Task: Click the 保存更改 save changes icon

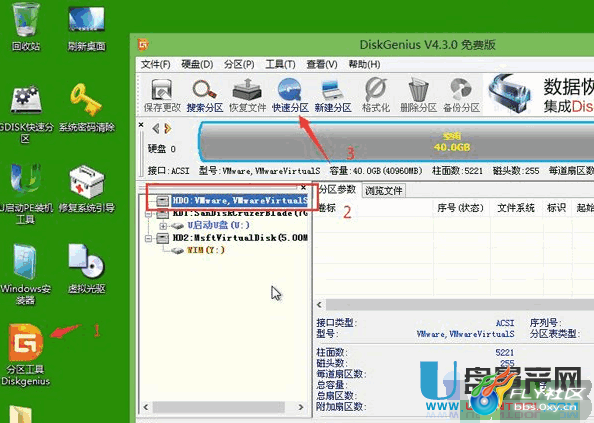Action: point(162,95)
